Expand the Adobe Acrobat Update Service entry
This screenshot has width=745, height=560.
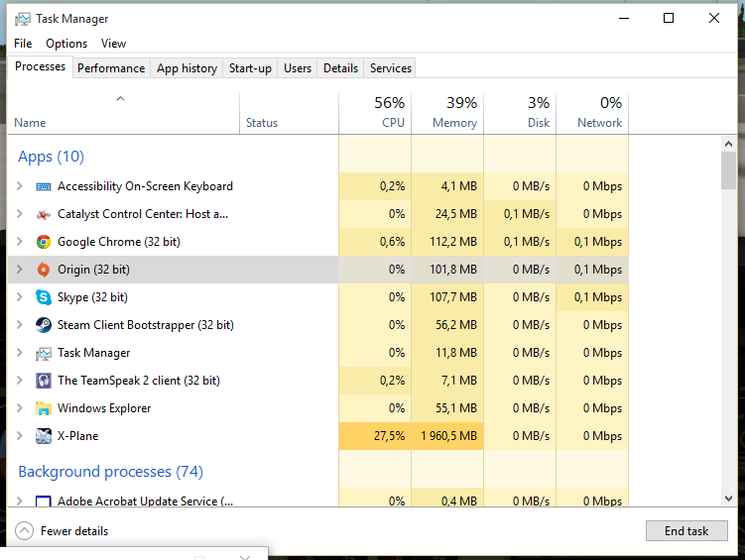click(x=20, y=501)
